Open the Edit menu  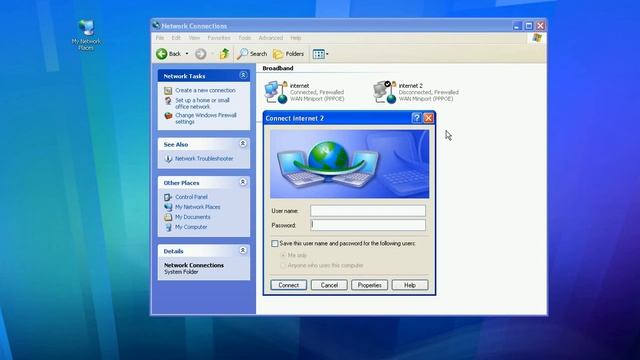pos(176,38)
